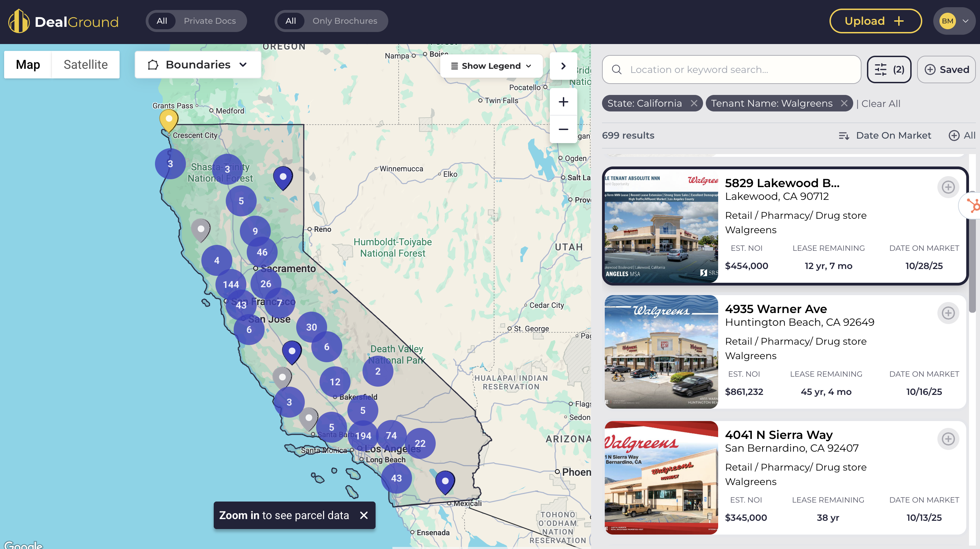Remove the State: California filter chip
This screenshot has height=549, width=980.
point(694,104)
